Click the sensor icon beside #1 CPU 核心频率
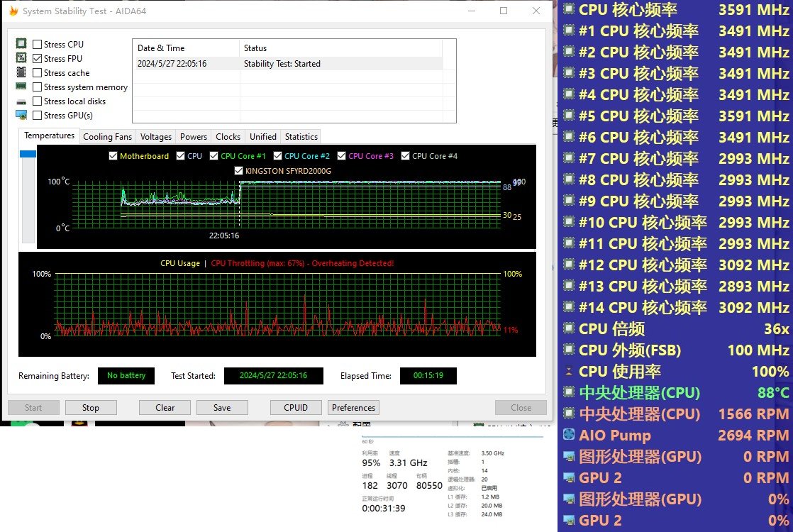 coord(569,31)
